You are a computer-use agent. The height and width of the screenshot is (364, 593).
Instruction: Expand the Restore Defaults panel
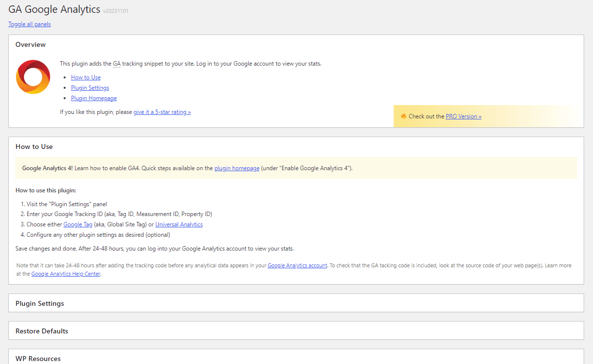296,331
